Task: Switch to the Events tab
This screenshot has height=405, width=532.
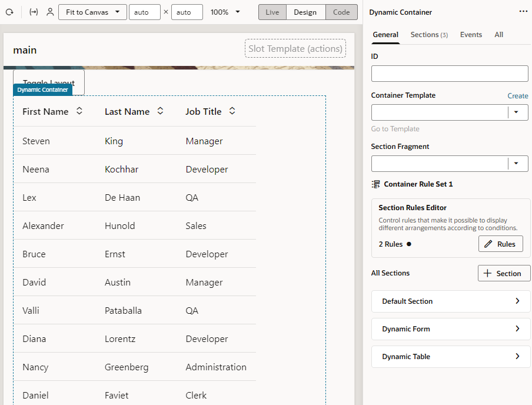Action: point(471,35)
